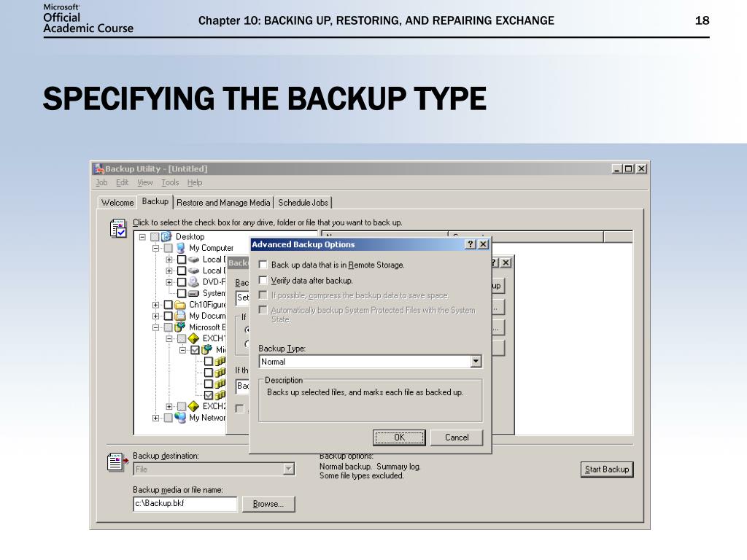The height and width of the screenshot is (560, 747).
Task: Switch to Restore and Manage Media tab
Action: (x=223, y=203)
